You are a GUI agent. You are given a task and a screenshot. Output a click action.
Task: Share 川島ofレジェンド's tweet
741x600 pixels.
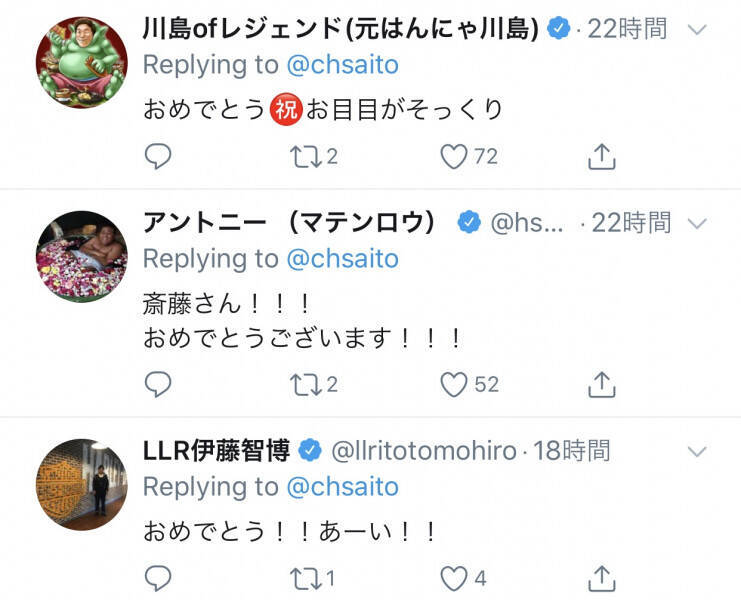(x=600, y=156)
